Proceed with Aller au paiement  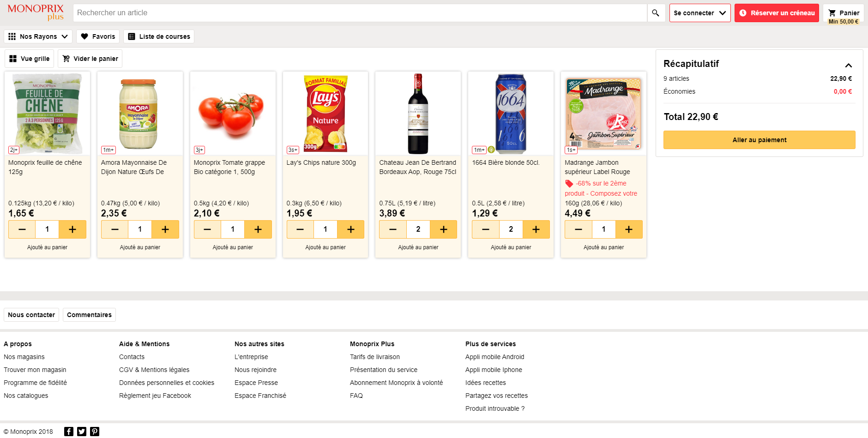(759, 140)
